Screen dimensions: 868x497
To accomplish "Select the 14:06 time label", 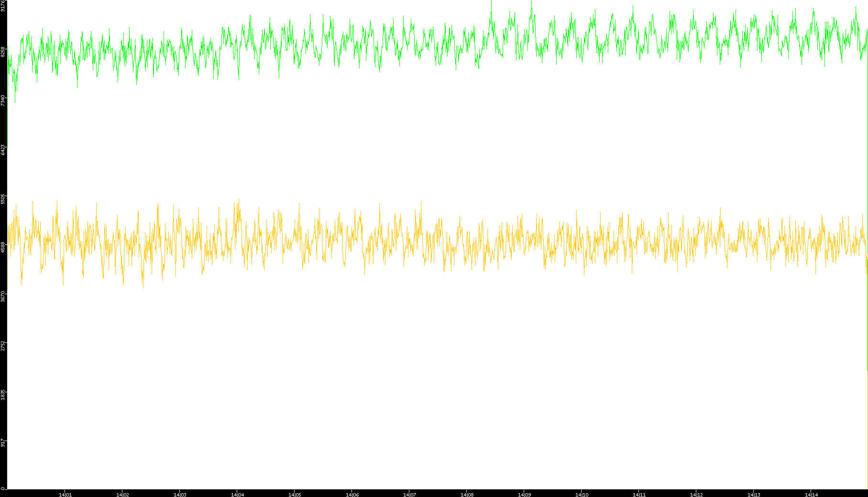I will point(352,495).
